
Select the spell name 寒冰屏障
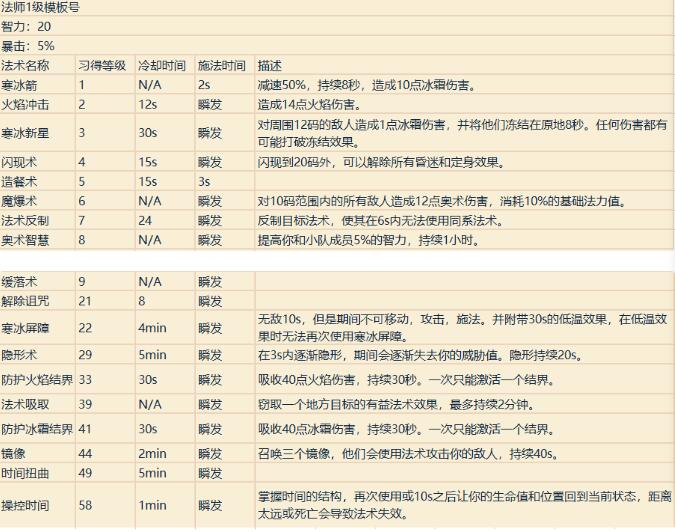point(25,328)
